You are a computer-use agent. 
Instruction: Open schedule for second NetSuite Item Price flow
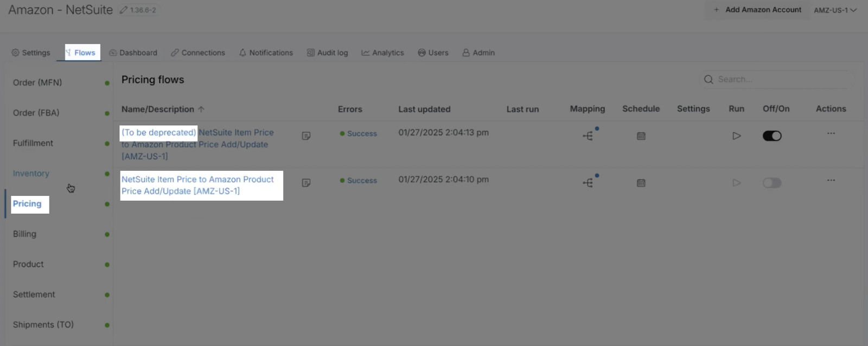[641, 183]
